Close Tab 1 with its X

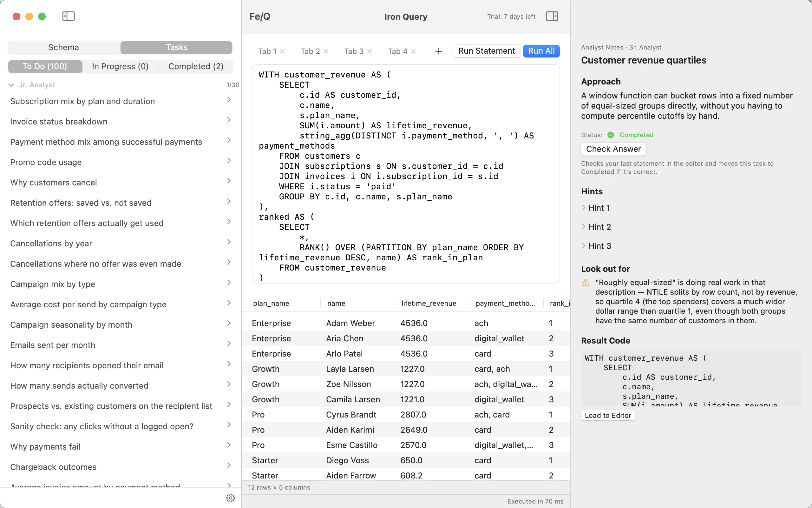pos(283,51)
